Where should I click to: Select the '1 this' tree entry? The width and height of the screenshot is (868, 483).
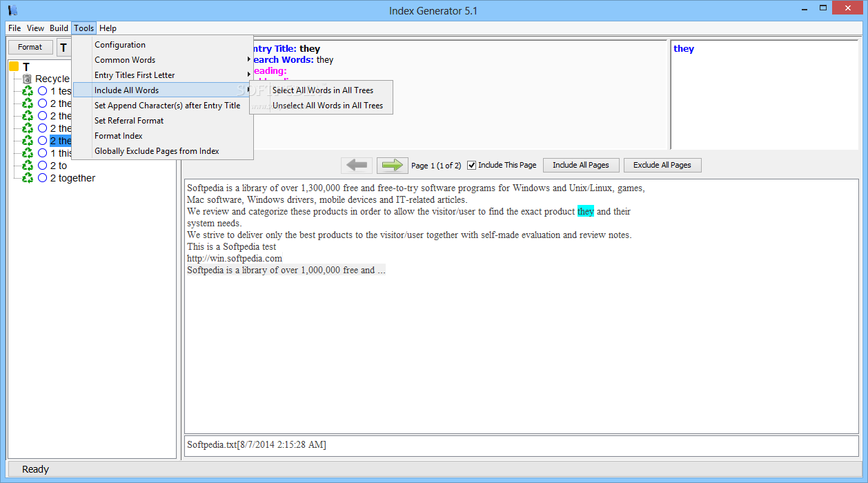(61, 153)
